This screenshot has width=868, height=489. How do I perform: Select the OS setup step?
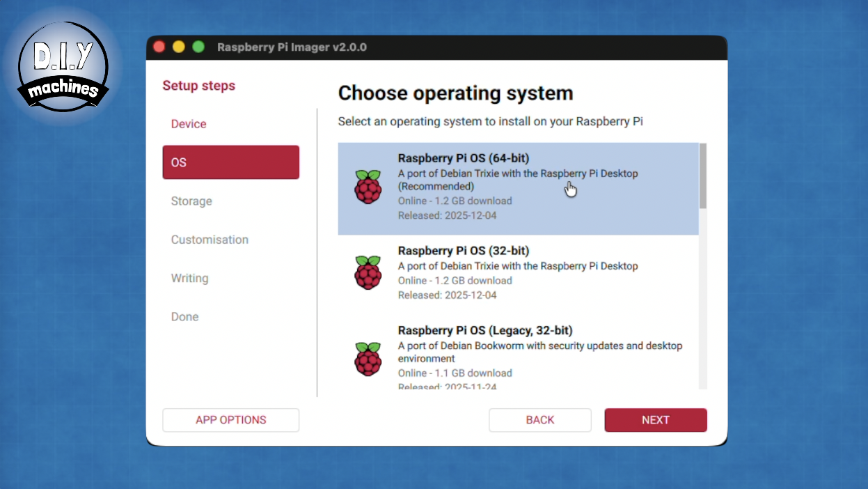coord(231,162)
